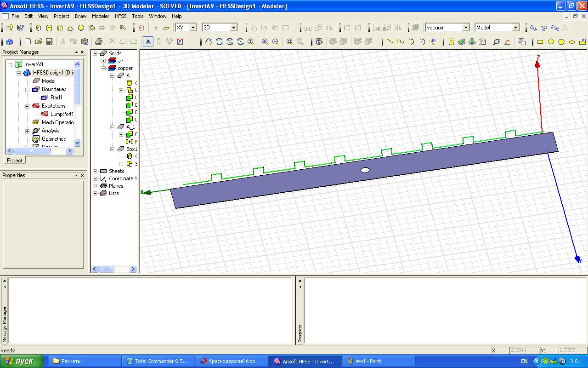Screen dimensions: 588x368
Task: Open the HFSS menu
Action: point(120,16)
